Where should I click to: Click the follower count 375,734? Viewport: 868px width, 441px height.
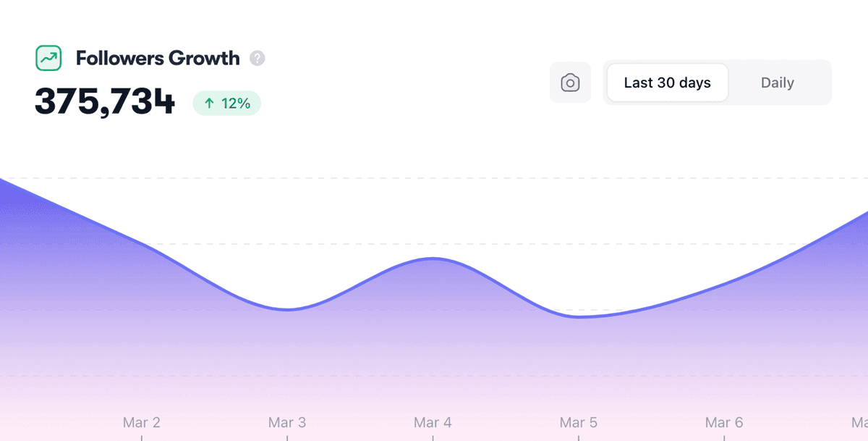pos(105,102)
